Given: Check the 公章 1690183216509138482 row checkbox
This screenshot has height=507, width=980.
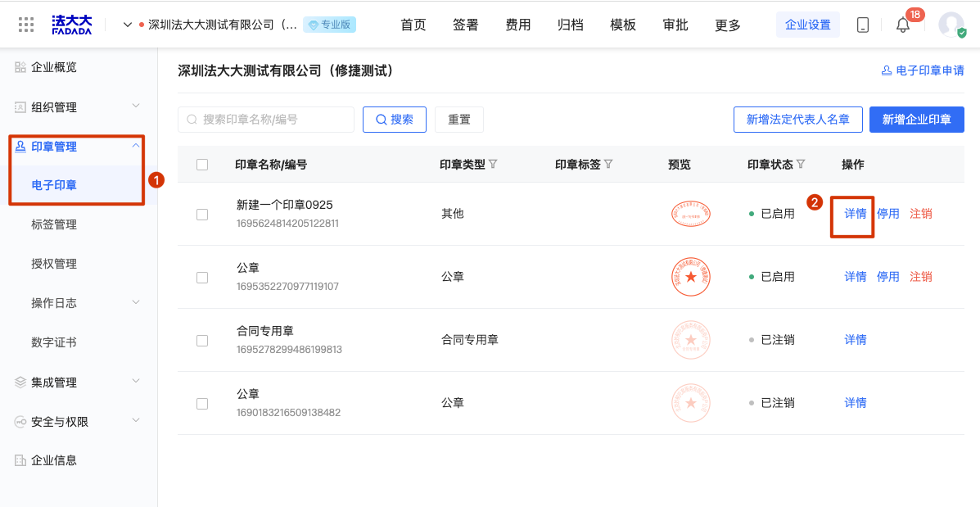Looking at the screenshot, I should pos(202,404).
